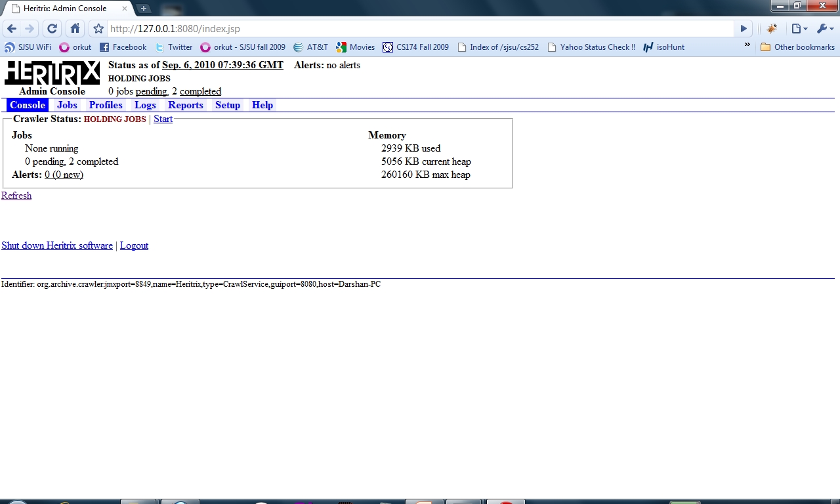Select the Alerts: no alerts header text
The width and height of the screenshot is (840, 504).
327,65
